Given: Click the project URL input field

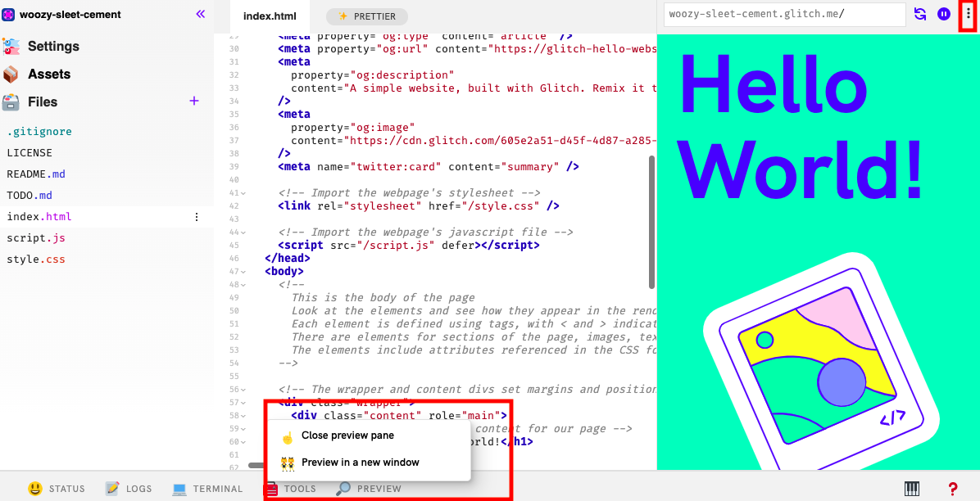Looking at the screenshot, I should 783,14.
